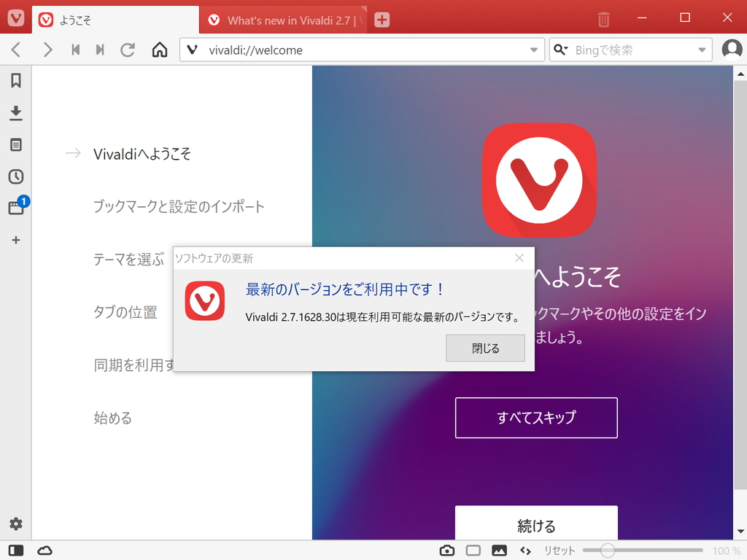This screenshot has width=747, height=560.
Task: Click すべてスキップ to skip setup
Action: click(536, 418)
